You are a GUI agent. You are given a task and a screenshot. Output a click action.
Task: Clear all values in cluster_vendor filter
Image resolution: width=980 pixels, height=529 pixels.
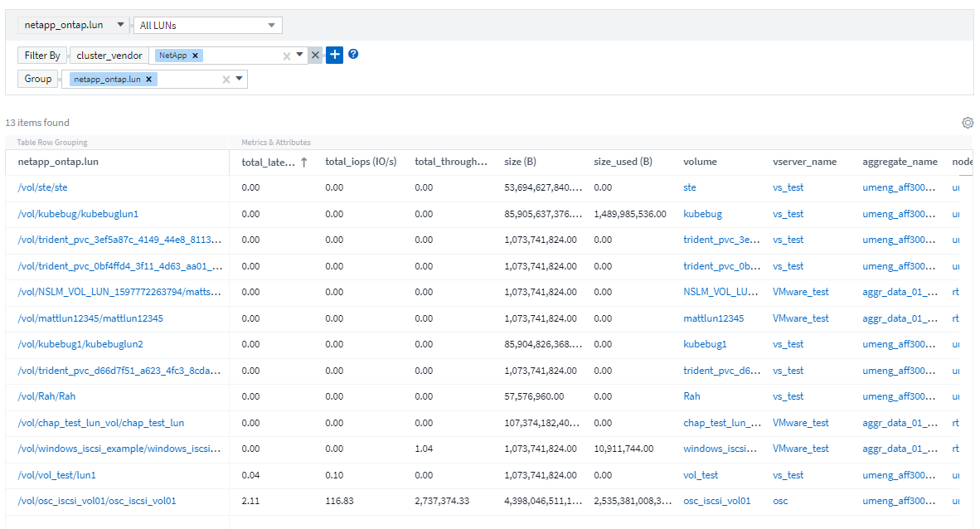(287, 56)
